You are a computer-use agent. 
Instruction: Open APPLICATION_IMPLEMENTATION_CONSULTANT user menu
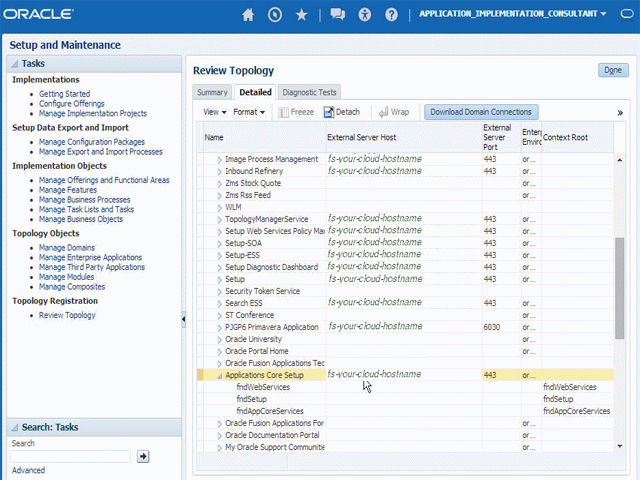(x=513, y=14)
